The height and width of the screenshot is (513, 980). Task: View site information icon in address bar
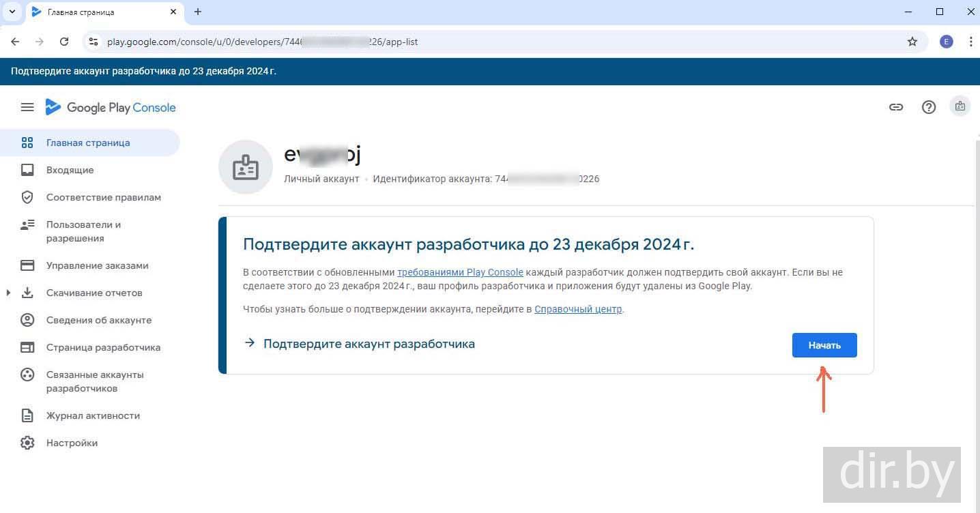93,42
